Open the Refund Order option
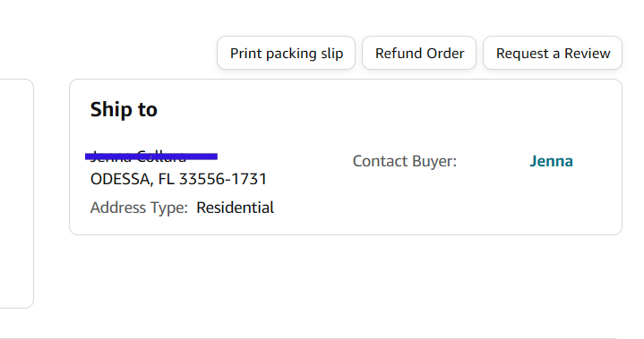 419,53
